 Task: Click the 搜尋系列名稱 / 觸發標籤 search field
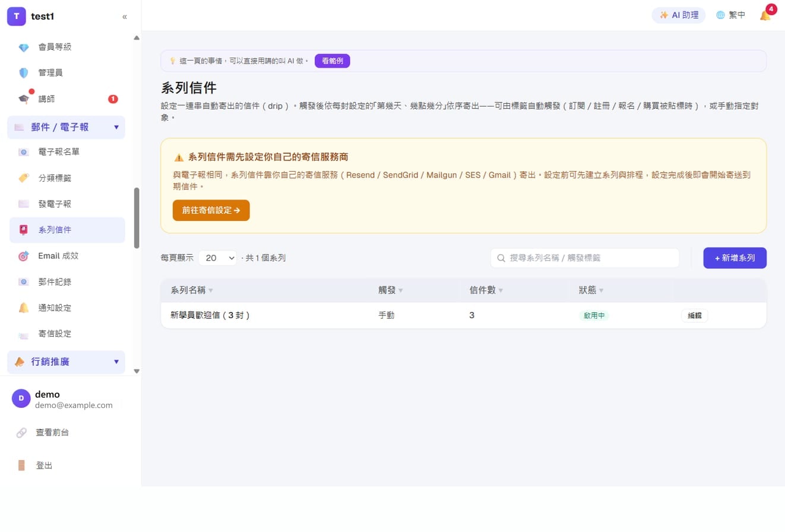point(585,258)
